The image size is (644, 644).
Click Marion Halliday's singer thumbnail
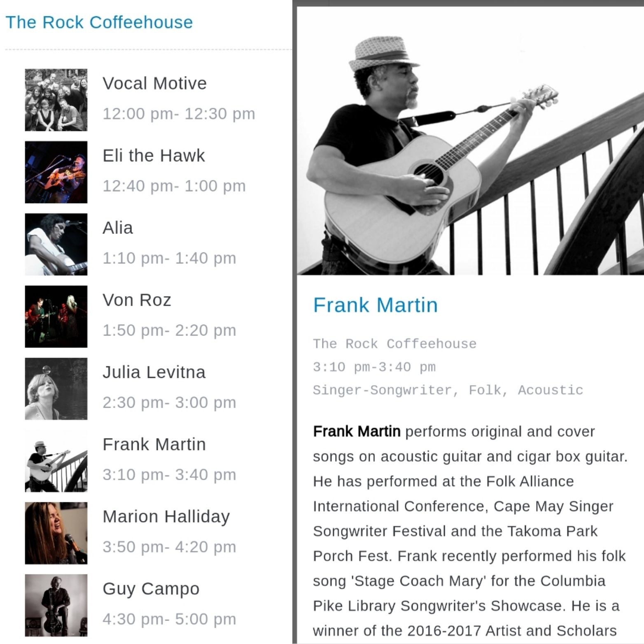click(56, 533)
